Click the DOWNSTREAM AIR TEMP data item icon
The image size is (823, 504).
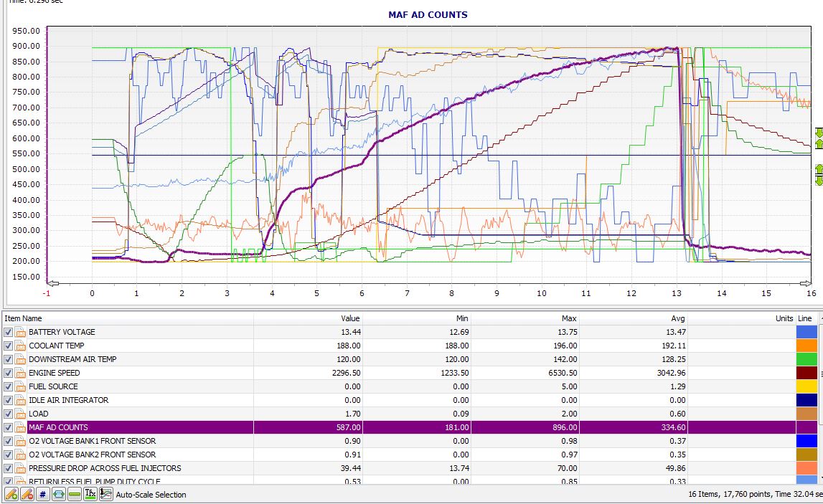click(x=21, y=359)
